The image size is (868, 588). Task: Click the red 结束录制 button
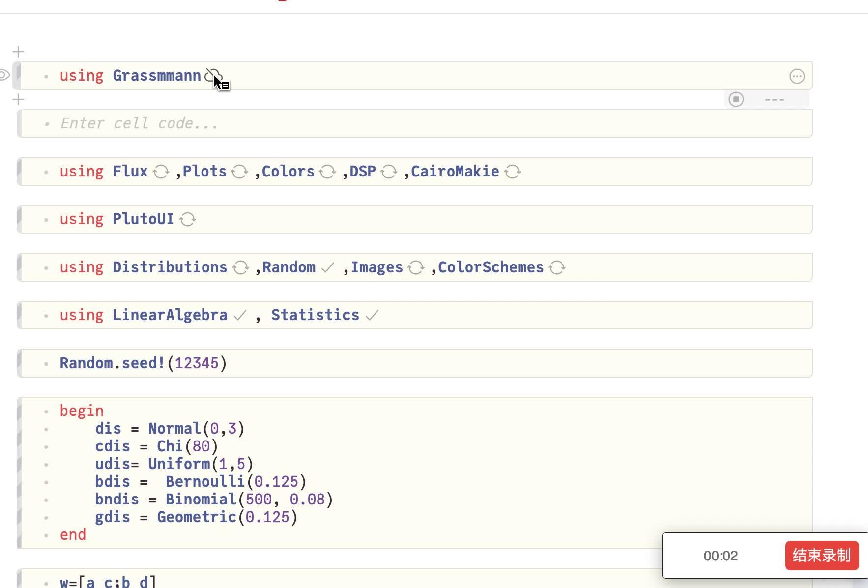821,556
